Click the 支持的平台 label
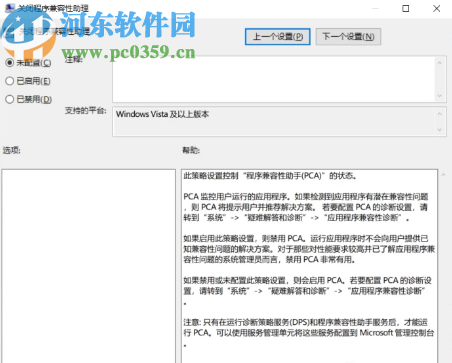Screen dimensions: 452x363 pos(86,111)
